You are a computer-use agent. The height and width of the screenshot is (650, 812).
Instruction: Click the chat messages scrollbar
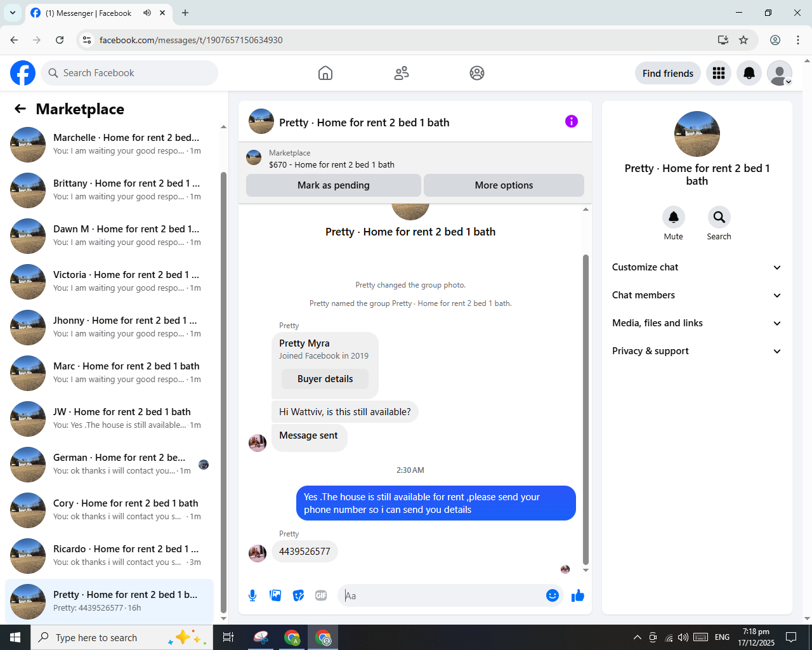pyautogui.click(x=586, y=409)
